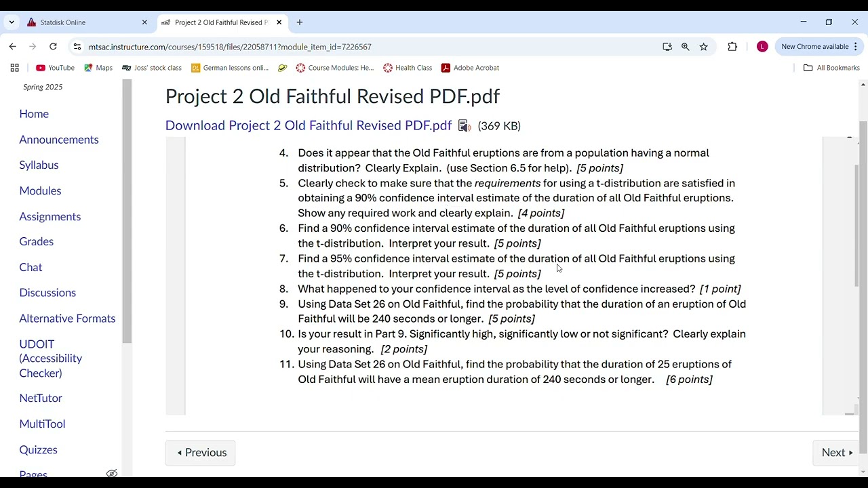Open a new browser tab
The height and width of the screenshot is (488, 868).
tap(300, 22)
